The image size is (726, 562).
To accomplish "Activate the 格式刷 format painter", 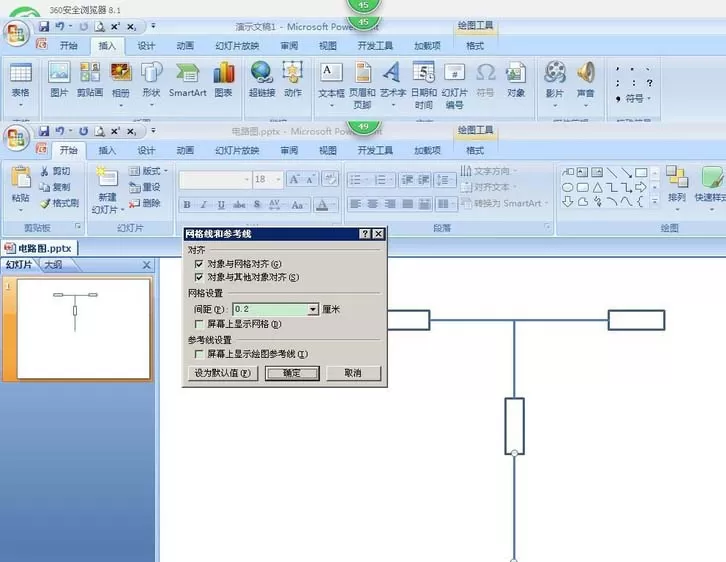I will pyautogui.click(x=59, y=203).
